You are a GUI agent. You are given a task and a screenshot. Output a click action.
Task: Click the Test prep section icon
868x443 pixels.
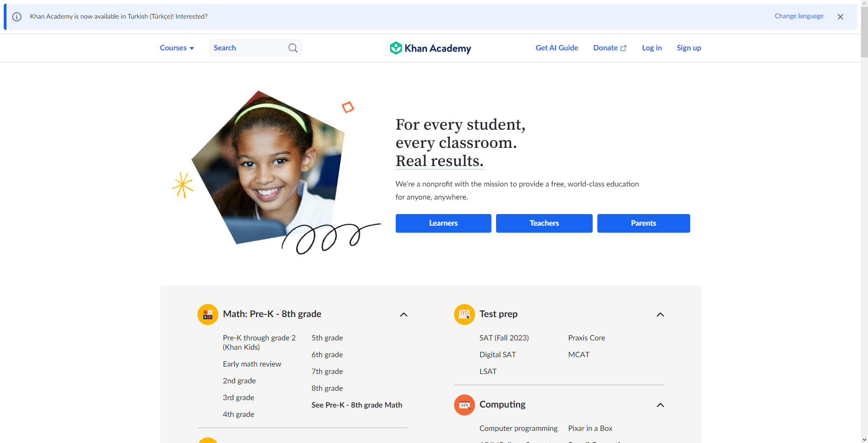click(464, 314)
